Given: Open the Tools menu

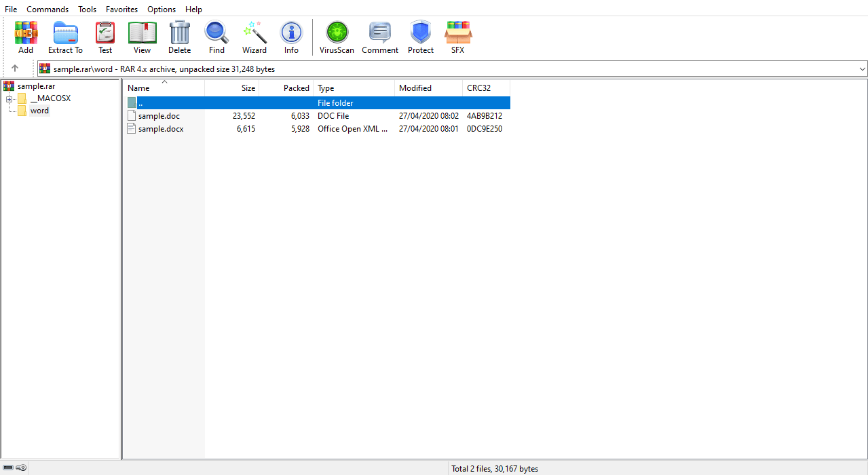Looking at the screenshot, I should (87, 9).
